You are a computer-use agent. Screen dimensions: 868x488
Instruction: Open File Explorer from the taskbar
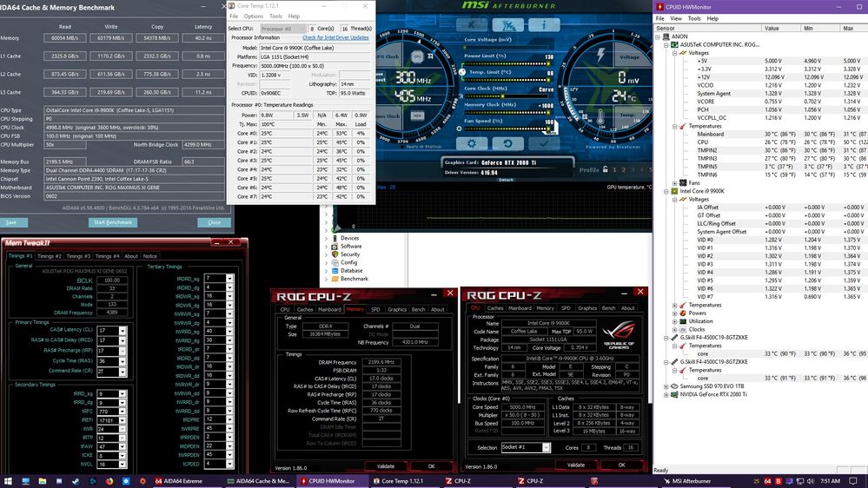[42, 481]
